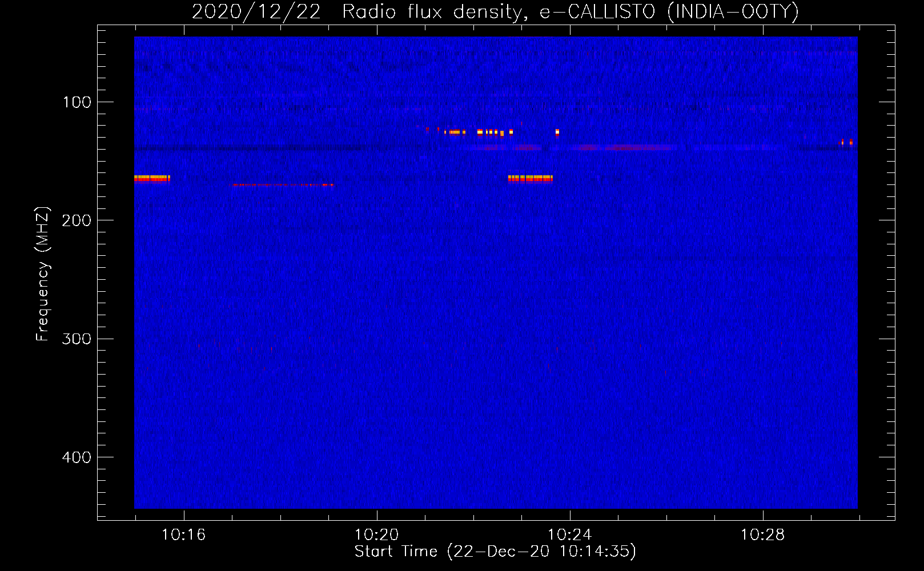The height and width of the screenshot is (571, 924).
Task: Click the thin red line near 170 MHz around 10:18
Action: tap(284, 184)
